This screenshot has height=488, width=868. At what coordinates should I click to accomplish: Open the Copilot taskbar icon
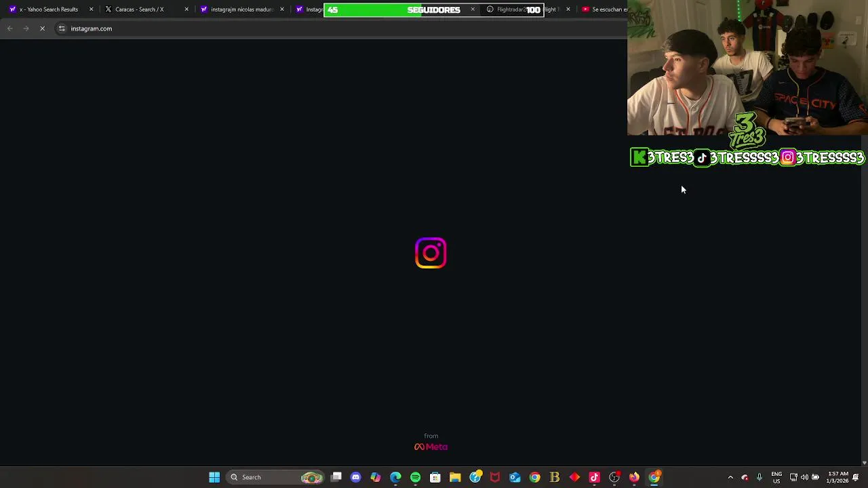[376, 477]
